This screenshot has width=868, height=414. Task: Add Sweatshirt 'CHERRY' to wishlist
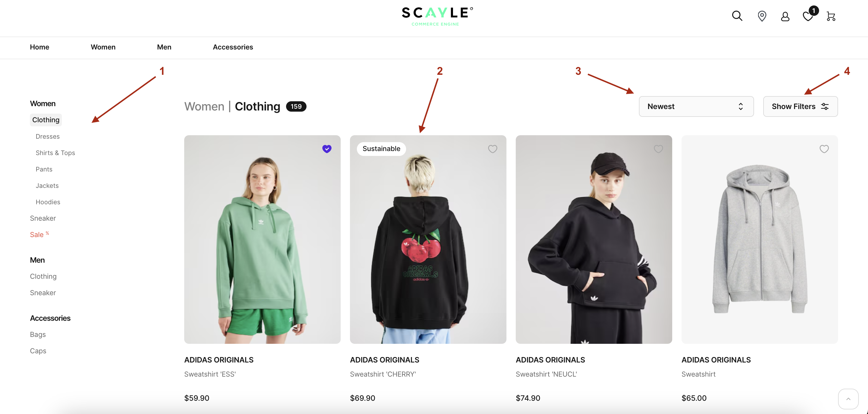click(x=492, y=148)
